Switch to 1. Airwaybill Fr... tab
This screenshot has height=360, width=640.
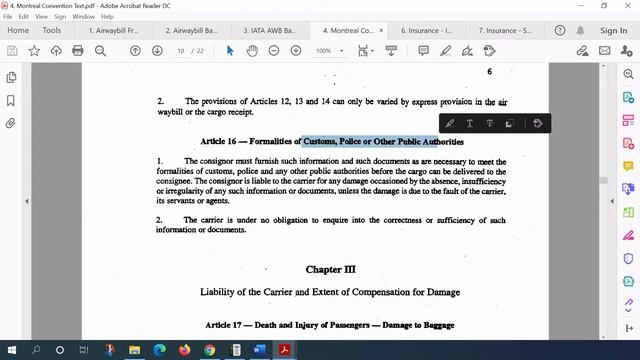click(x=113, y=31)
